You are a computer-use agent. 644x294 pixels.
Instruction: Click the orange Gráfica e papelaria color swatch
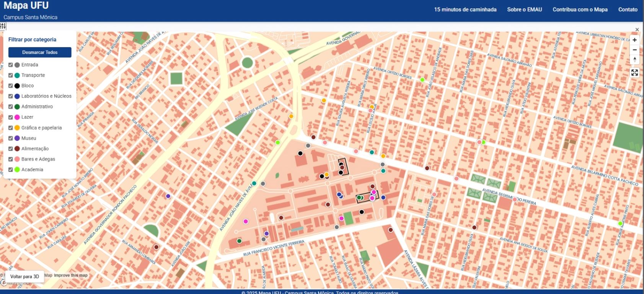tap(17, 128)
